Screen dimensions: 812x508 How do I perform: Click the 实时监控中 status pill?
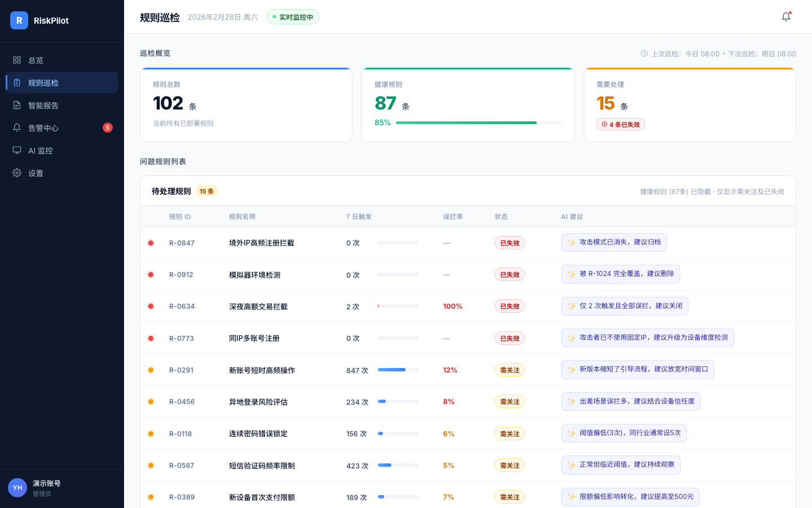[293, 17]
